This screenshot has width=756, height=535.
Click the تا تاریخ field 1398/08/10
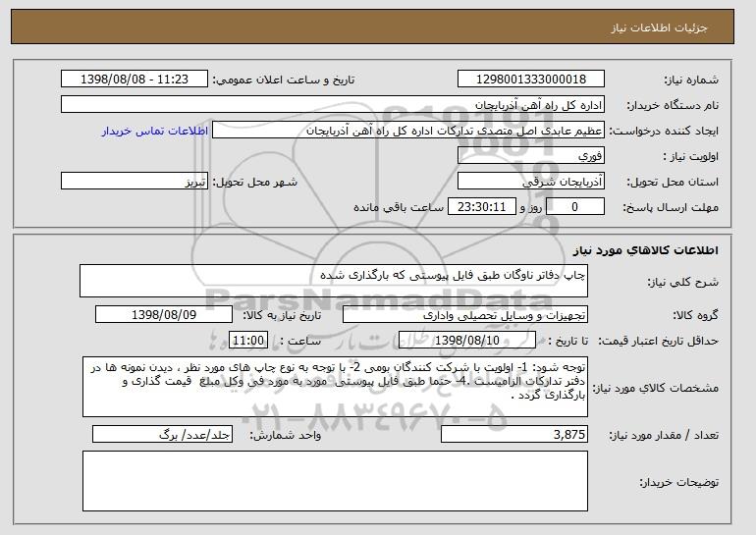coord(467,341)
